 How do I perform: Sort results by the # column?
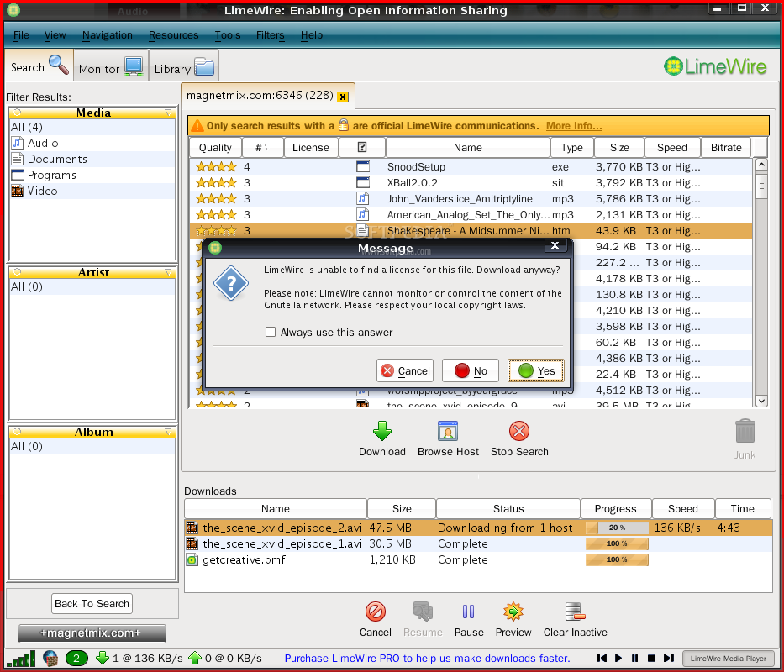(262, 148)
